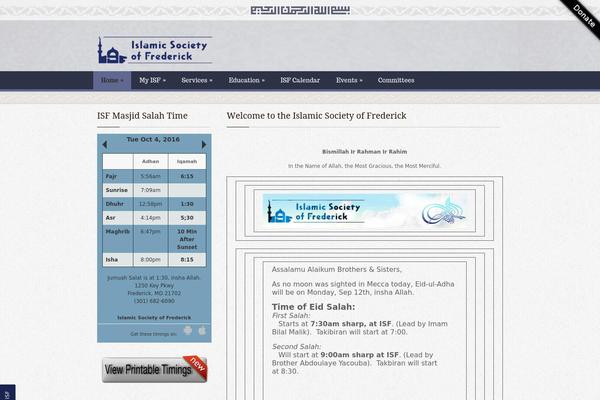Click the Islamic Society of Frederick header logo
Screen dimensions: 600x400
(155, 50)
